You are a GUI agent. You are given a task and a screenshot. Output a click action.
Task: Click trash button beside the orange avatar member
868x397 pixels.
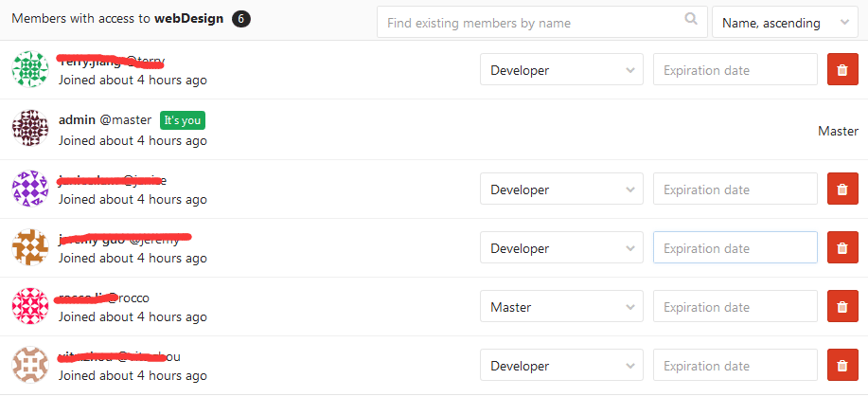841,248
